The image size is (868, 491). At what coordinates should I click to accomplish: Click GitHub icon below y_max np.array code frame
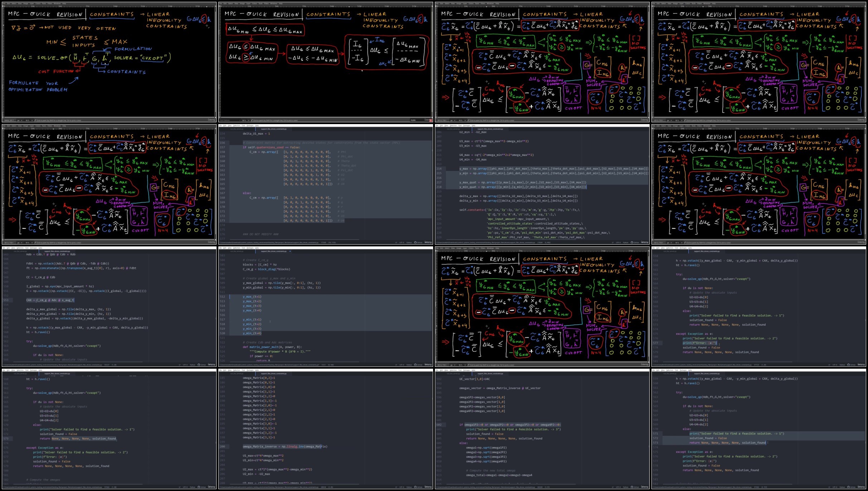(x=632, y=242)
